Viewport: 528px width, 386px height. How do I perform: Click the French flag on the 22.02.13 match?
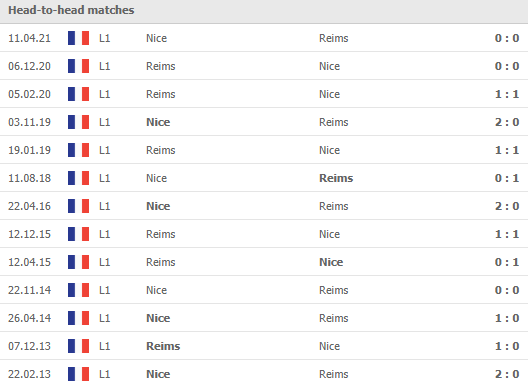78,374
